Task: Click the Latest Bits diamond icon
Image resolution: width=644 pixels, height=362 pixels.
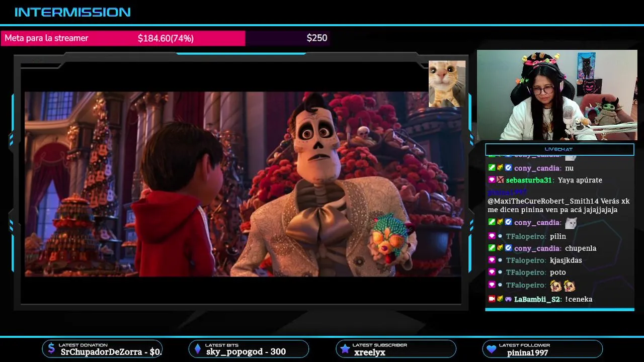Action: (x=198, y=348)
